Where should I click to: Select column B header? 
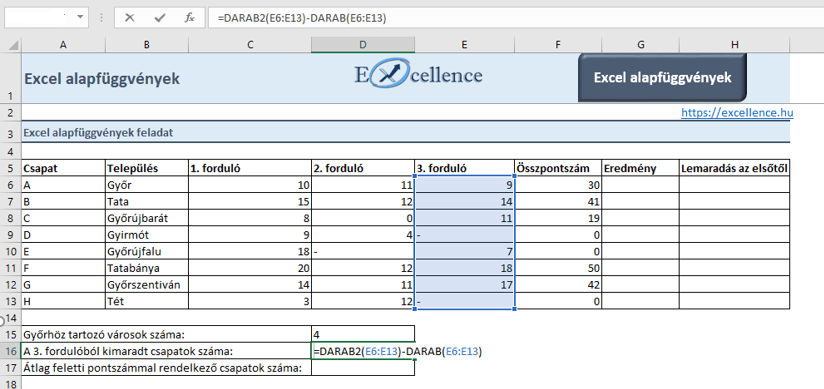[x=147, y=45]
